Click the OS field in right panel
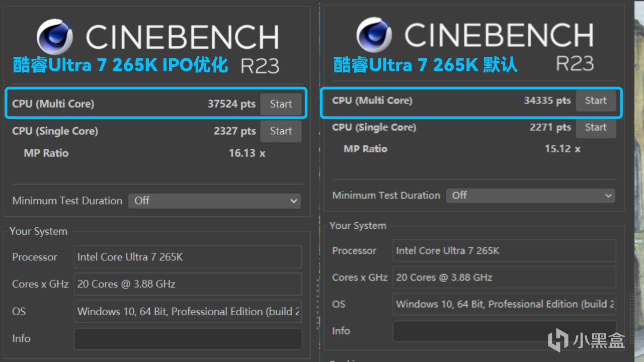The width and height of the screenshot is (644, 362). (x=504, y=304)
